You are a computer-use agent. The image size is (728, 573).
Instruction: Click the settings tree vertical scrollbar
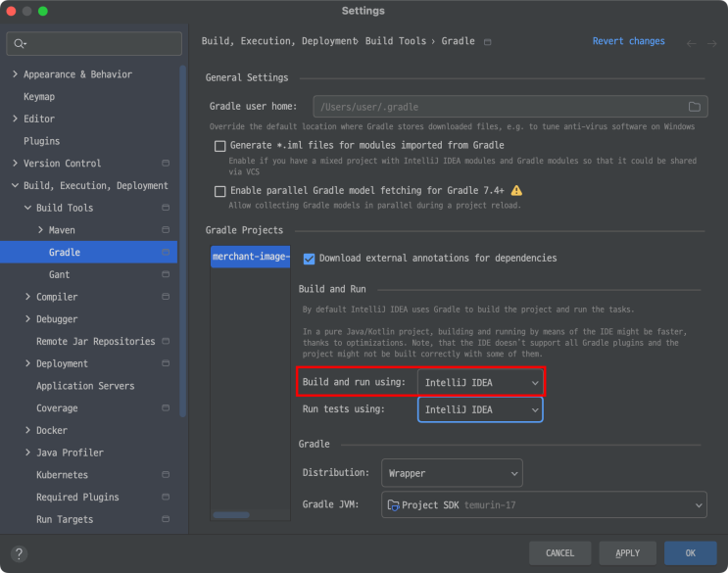(x=182, y=241)
